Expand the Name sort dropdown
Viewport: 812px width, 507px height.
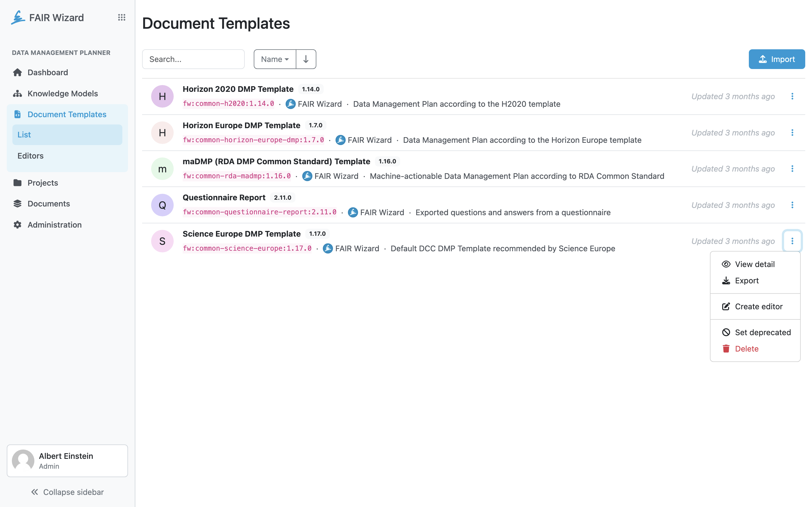click(275, 59)
